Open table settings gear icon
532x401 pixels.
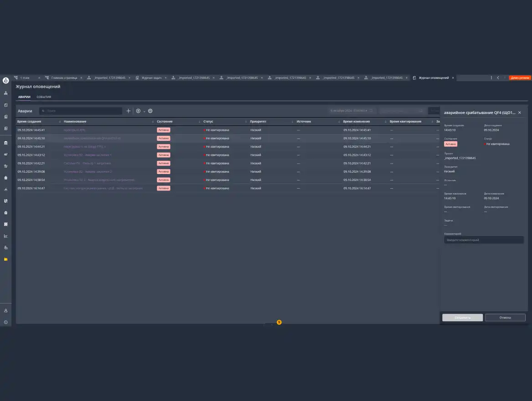point(150,111)
